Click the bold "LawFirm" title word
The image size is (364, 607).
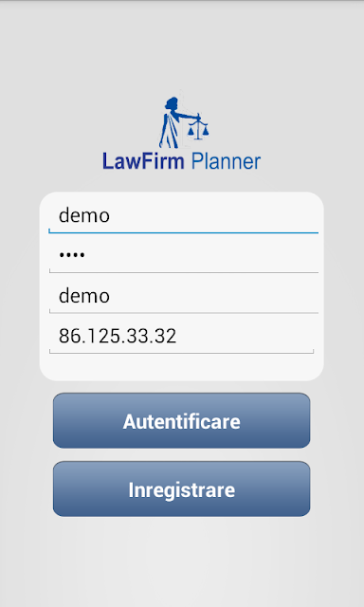tap(143, 161)
